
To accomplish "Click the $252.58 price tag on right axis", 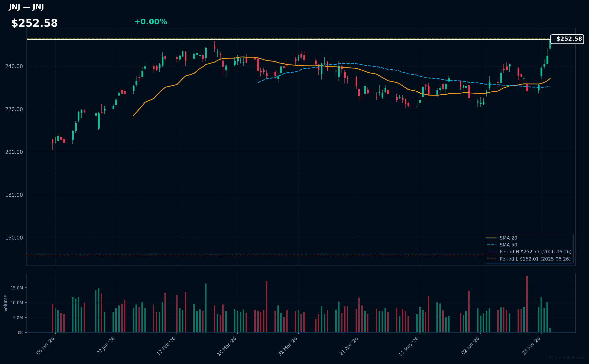I will click(x=567, y=39).
